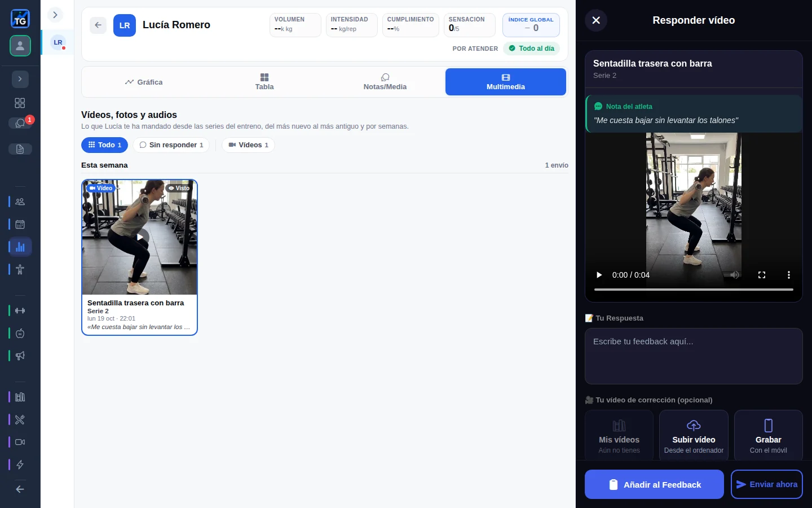812x508 pixels.
Task: Open chat messages with notification badge
Action: coord(20,123)
